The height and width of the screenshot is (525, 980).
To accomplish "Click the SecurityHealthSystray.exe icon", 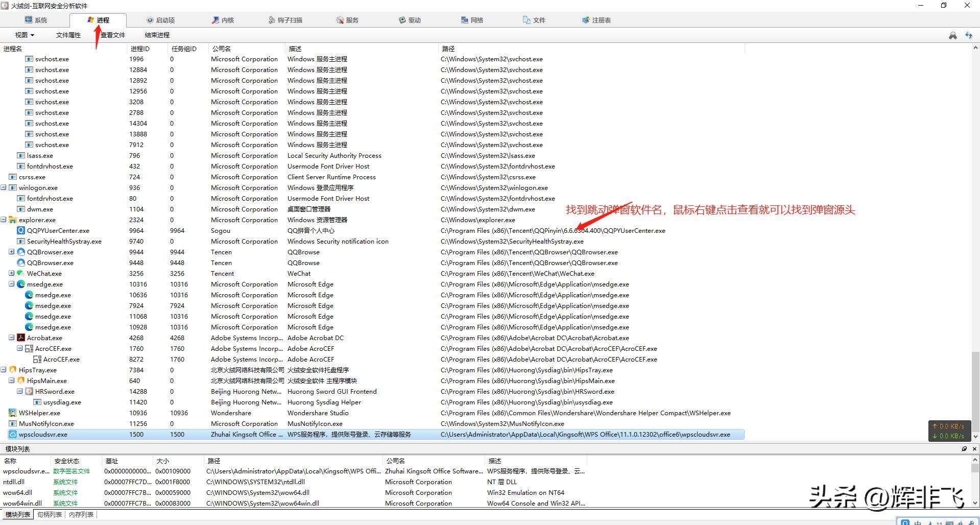I will tap(21, 242).
